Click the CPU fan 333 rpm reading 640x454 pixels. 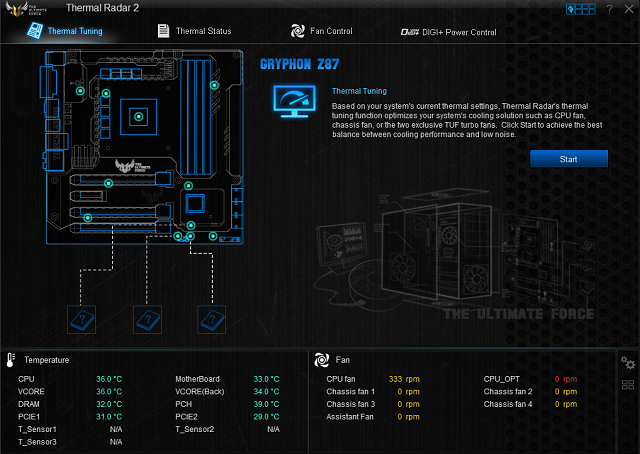(x=401, y=379)
